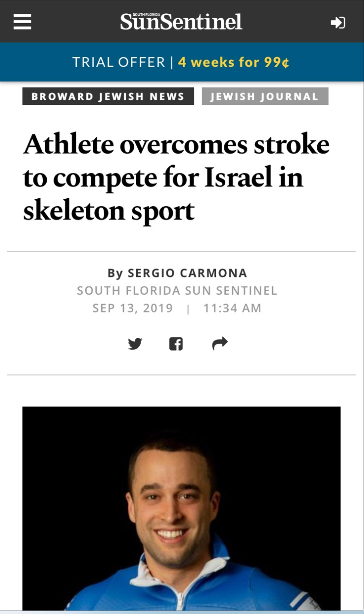The height and width of the screenshot is (614, 364).
Task: Click the Facebook share icon
Action: (176, 343)
